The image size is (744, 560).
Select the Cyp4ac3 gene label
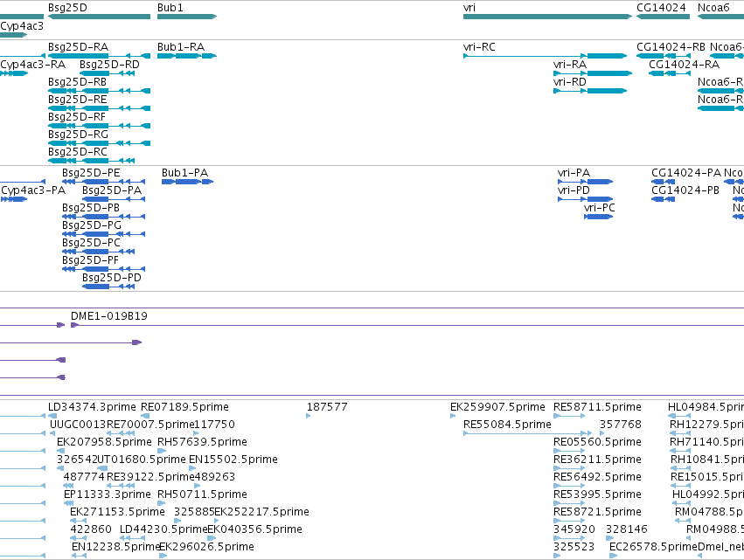(22, 26)
